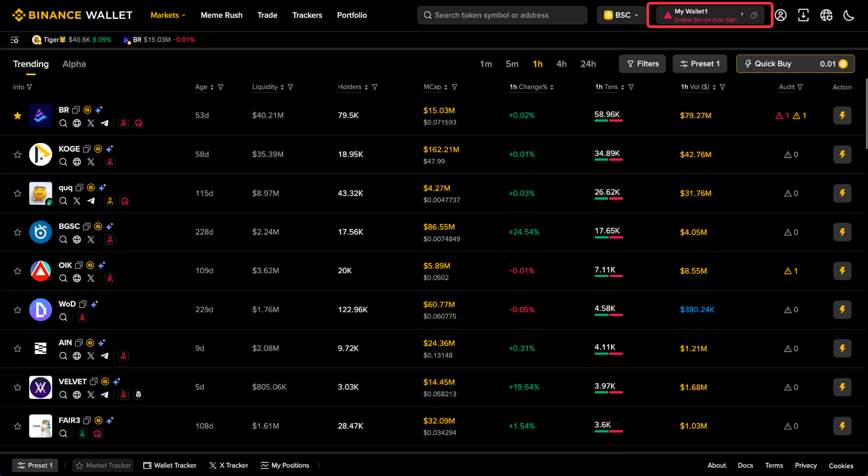Open the Markets dropdown menu

(x=168, y=15)
